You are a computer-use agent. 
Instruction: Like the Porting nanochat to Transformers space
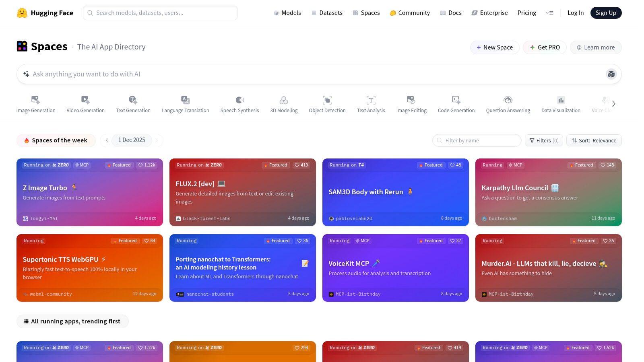pos(303,241)
